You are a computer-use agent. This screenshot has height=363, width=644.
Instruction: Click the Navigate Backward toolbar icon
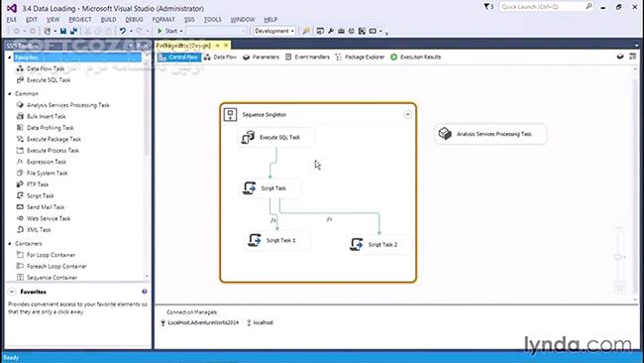click(17, 31)
